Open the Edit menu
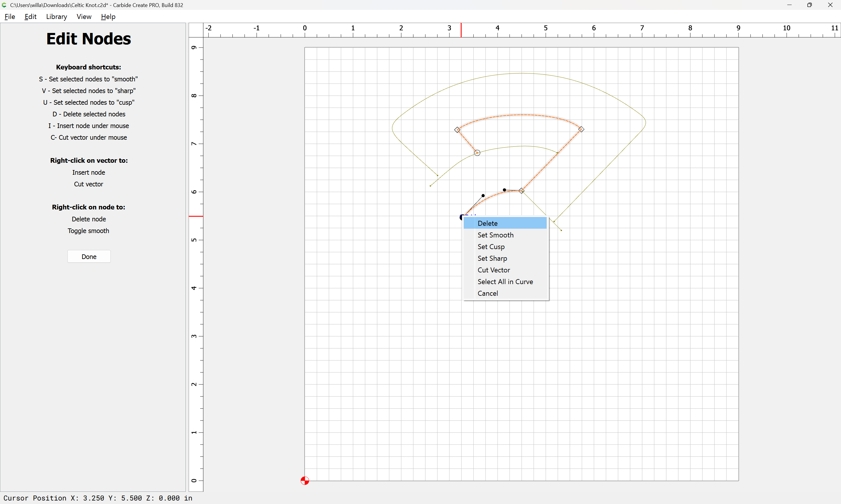841x504 pixels. [x=30, y=17]
